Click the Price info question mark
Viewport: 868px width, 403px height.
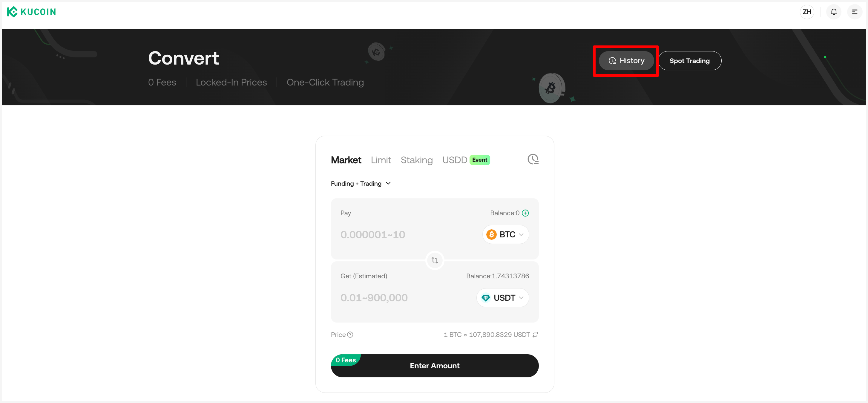[x=350, y=335]
